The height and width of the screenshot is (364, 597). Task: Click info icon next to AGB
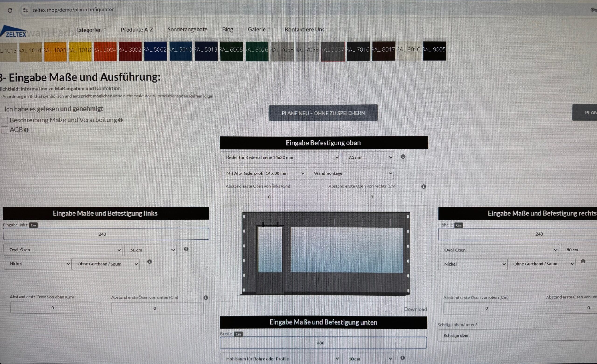point(26,130)
